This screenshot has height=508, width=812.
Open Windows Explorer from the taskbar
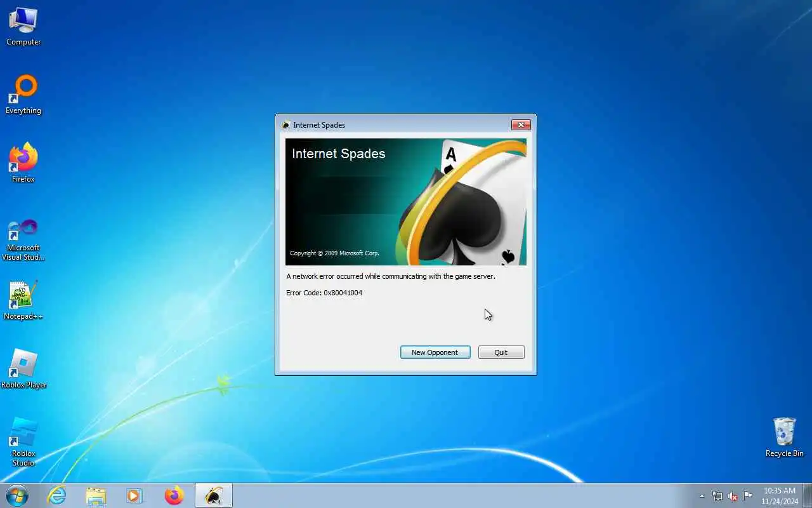coord(96,495)
